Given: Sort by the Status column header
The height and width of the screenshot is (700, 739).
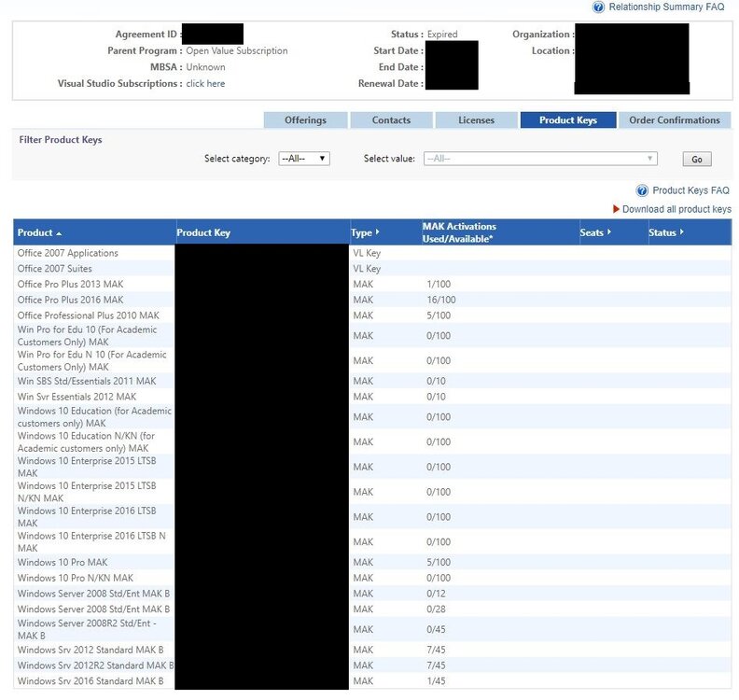Looking at the screenshot, I should 662,232.
